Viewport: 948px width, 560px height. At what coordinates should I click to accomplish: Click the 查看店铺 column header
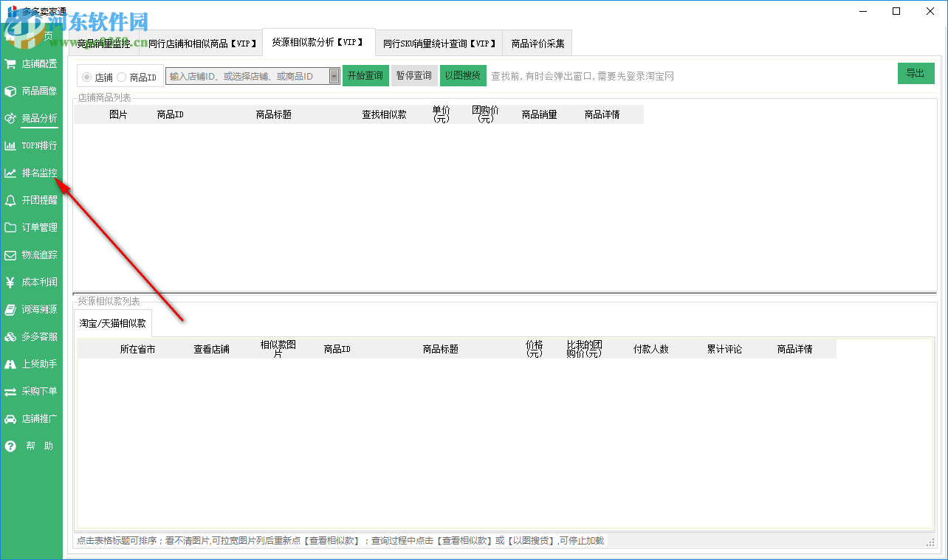click(212, 349)
